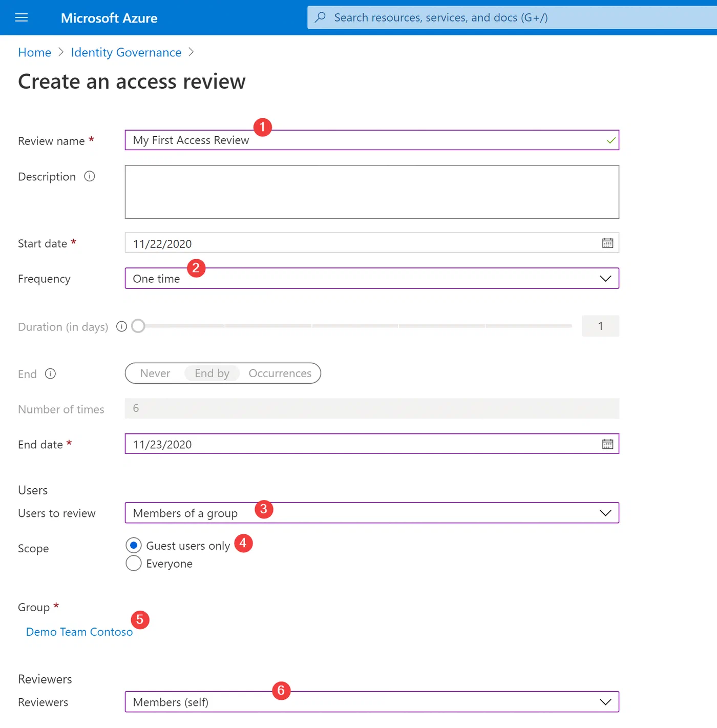Focus the End date input
Image resolution: width=717 pixels, height=728 pixels.
click(372, 444)
